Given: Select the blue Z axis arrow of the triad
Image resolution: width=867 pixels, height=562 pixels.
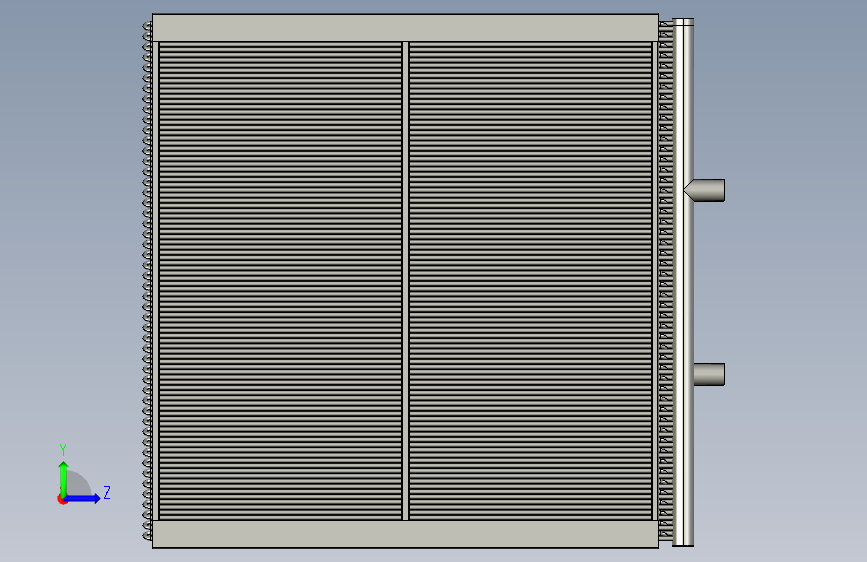Looking at the screenshot, I should (x=83, y=498).
